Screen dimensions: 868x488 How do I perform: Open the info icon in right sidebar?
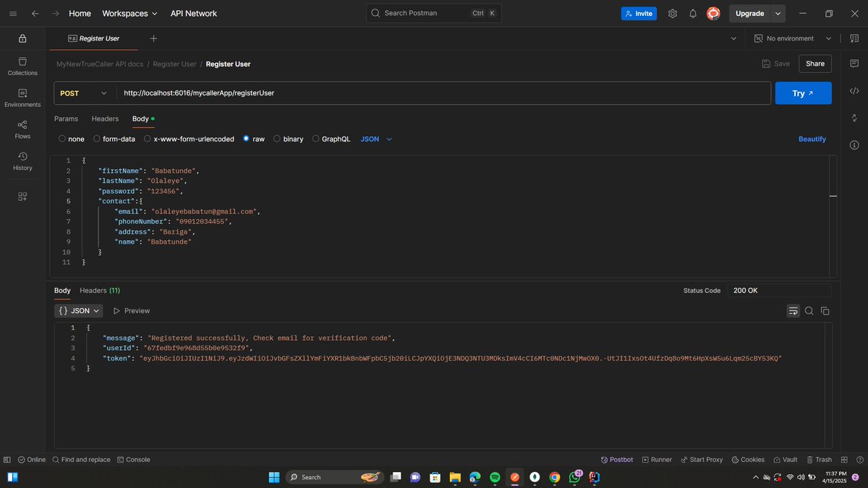click(854, 145)
